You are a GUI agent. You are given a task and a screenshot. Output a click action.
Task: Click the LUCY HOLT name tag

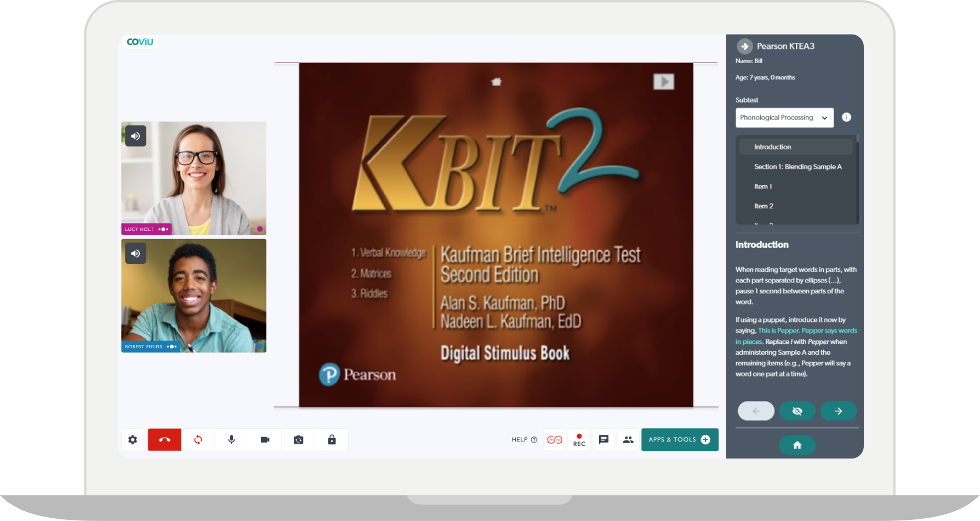click(146, 229)
